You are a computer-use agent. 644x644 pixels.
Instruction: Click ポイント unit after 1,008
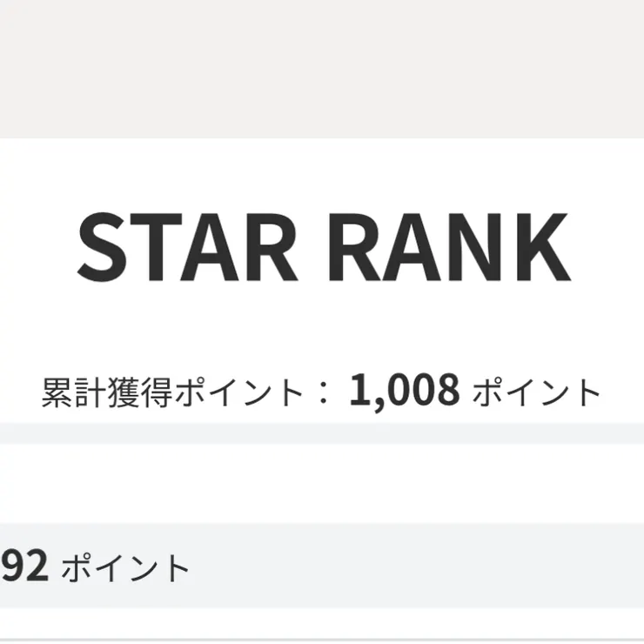point(537,393)
